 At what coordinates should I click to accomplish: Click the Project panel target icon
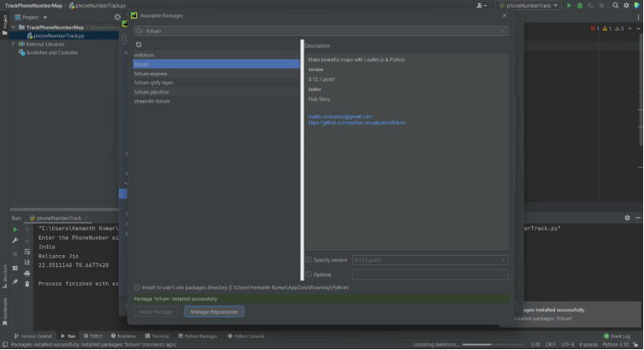pyautogui.click(x=117, y=17)
